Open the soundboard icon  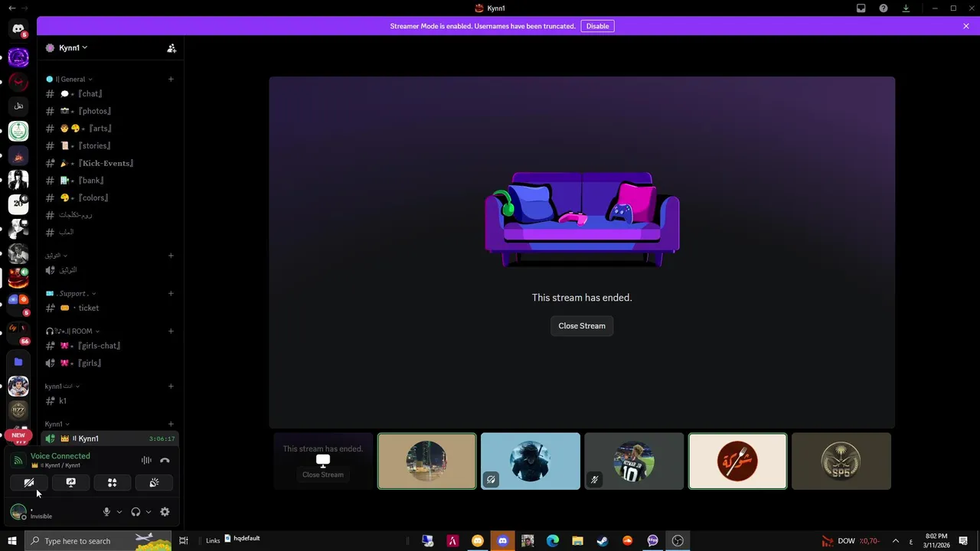tap(154, 483)
